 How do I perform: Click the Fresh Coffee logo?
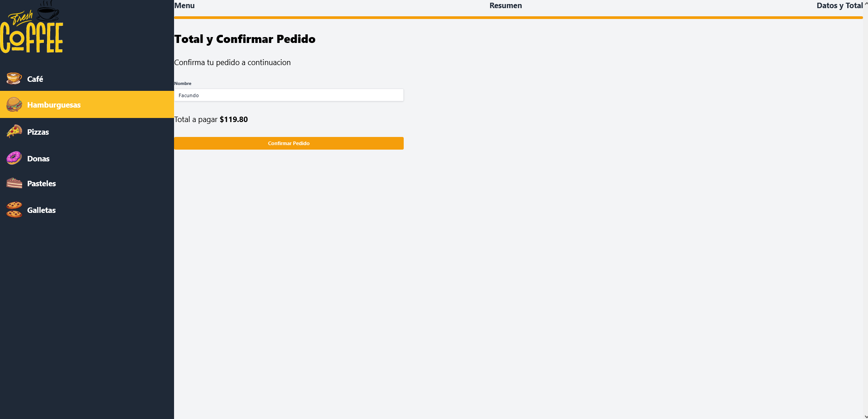tap(32, 27)
